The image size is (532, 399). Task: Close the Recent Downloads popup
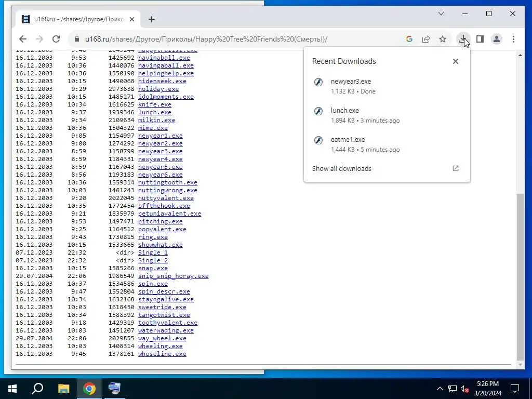(455, 61)
